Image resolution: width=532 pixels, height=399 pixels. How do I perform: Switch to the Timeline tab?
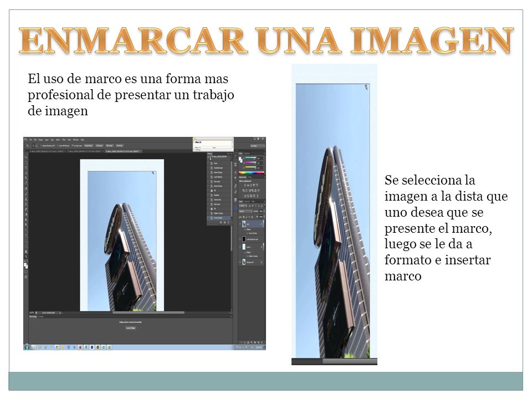coord(41,316)
